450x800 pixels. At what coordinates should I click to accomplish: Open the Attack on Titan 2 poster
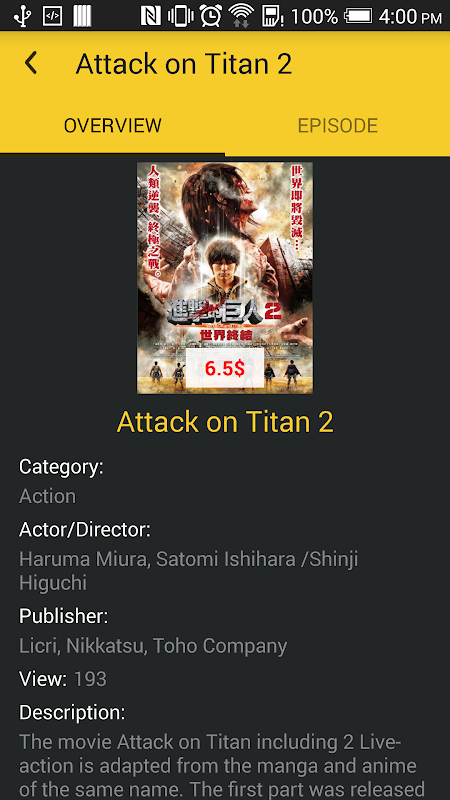[225, 278]
